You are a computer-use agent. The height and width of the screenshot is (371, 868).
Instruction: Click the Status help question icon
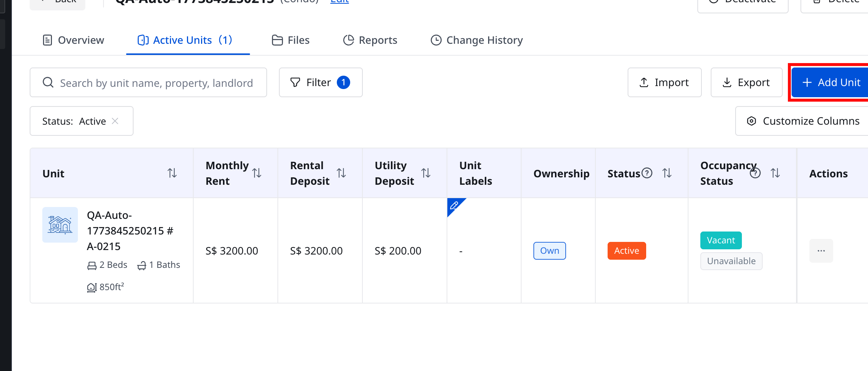pyautogui.click(x=647, y=173)
